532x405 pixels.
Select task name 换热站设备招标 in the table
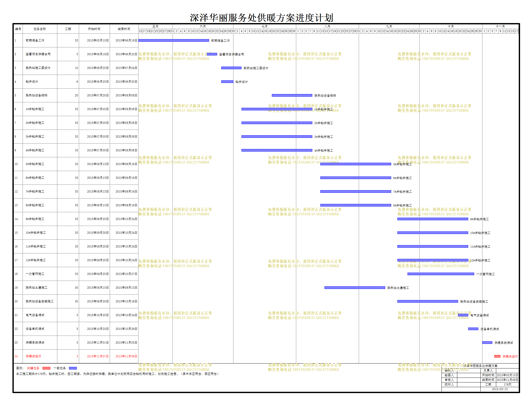pyautogui.click(x=37, y=95)
